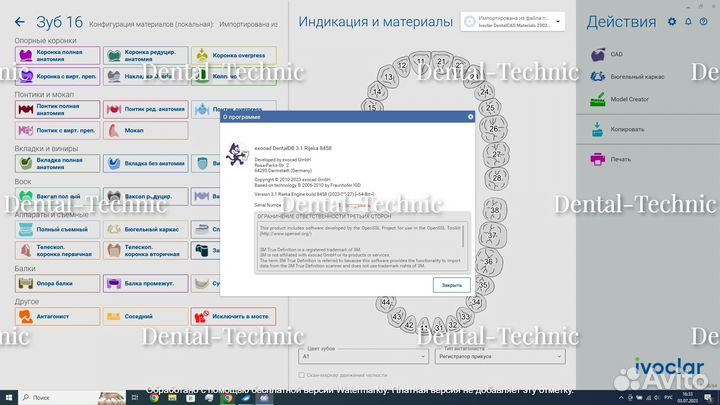The image size is (720, 405).
Task: Mark tooth as Антагонист
Action: click(x=57, y=316)
